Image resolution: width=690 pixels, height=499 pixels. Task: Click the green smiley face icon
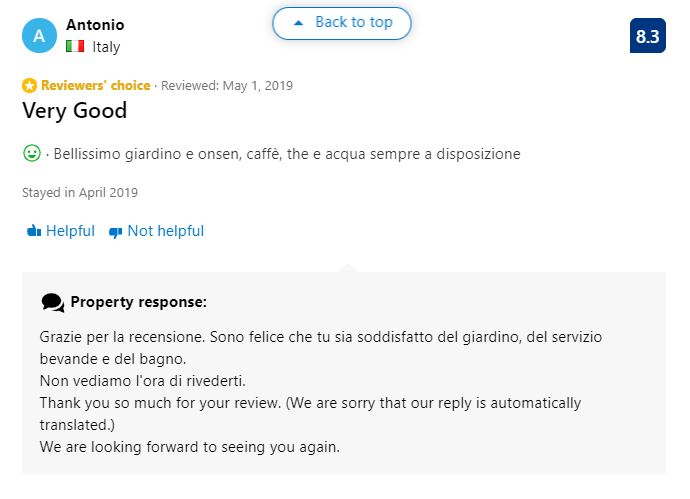pos(32,153)
